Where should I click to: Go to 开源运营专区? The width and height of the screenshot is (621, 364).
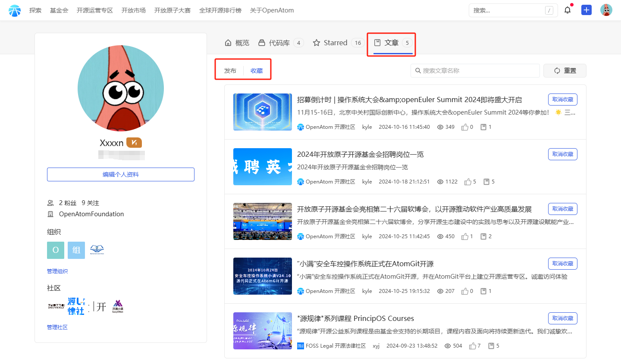(x=95, y=10)
